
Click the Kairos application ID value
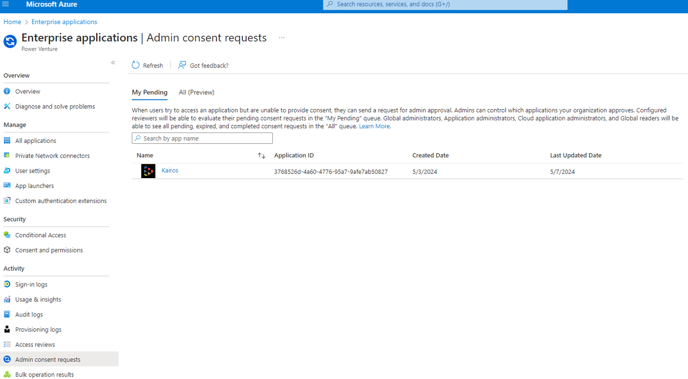(x=331, y=172)
